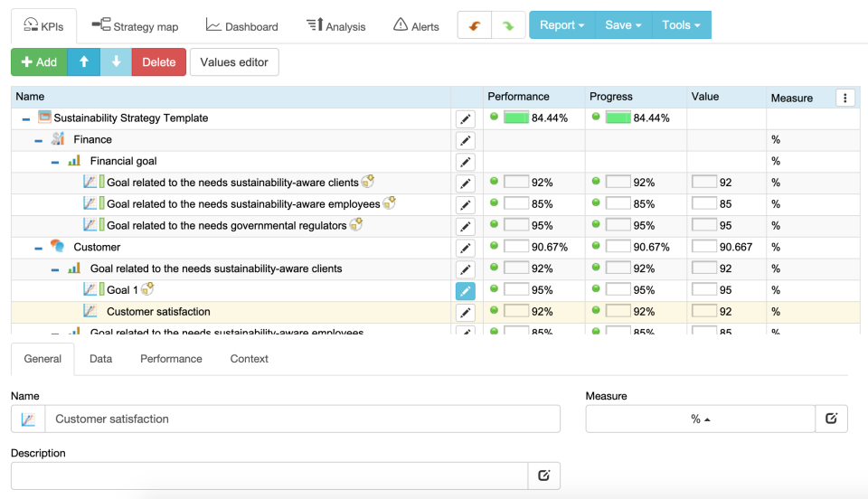
Task: Select the General tab
Action: coord(42,359)
